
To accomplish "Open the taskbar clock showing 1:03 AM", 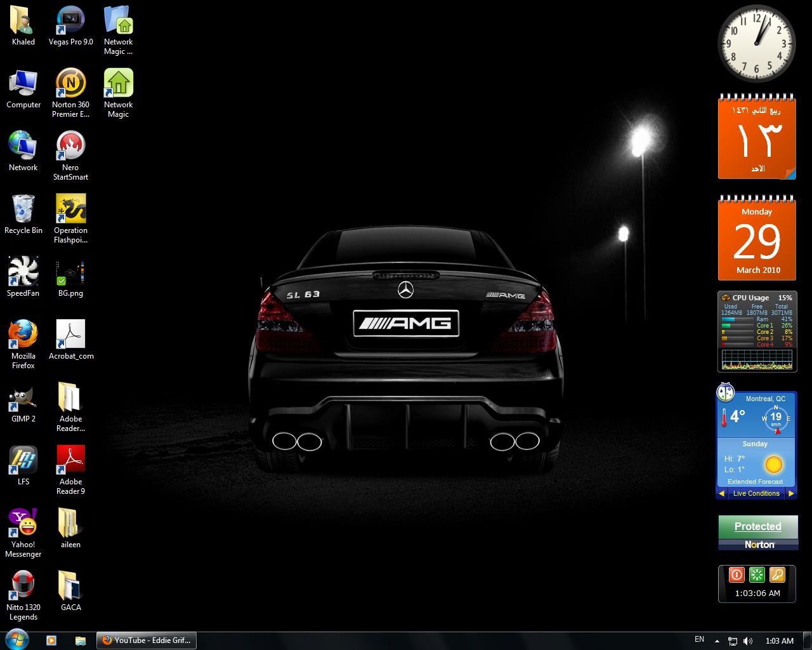I will [x=780, y=641].
